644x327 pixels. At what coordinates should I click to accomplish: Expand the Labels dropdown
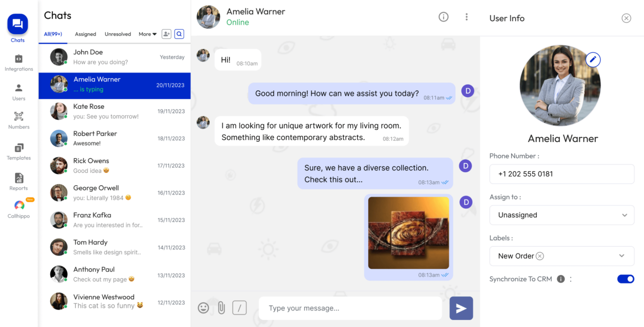[x=621, y=256]
